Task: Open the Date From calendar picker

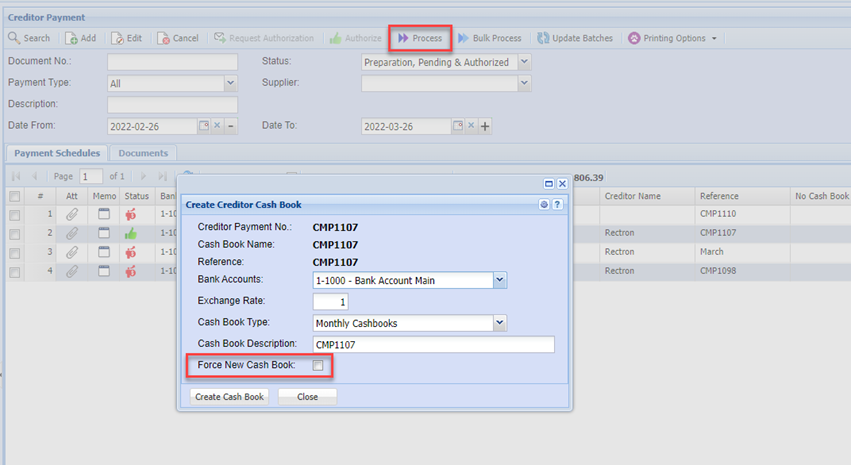Action: pos(204,126)
